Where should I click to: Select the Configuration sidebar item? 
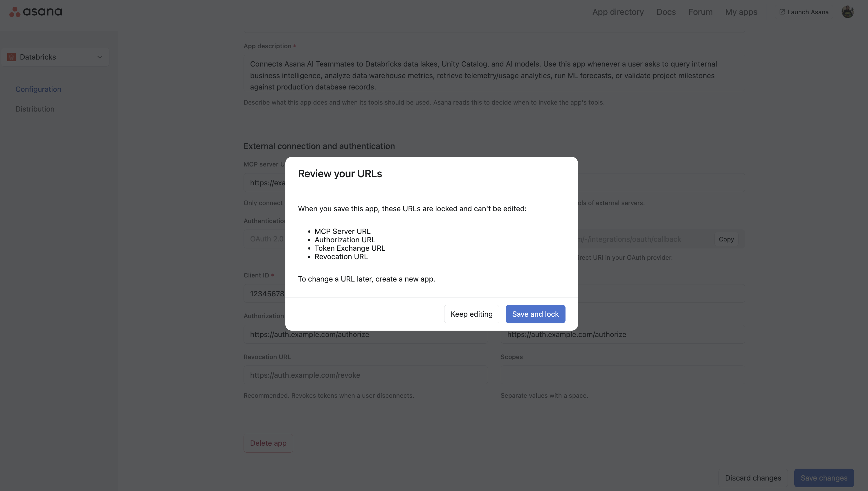38,89
